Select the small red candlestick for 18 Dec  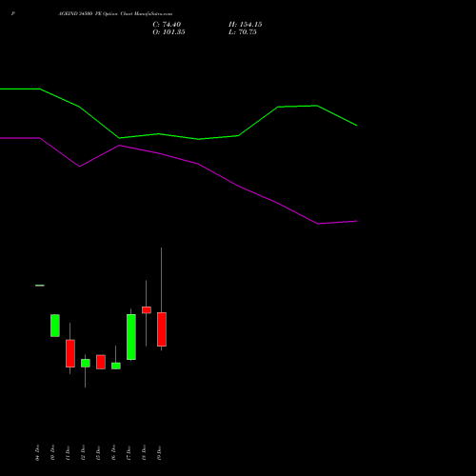pos(147,309)
